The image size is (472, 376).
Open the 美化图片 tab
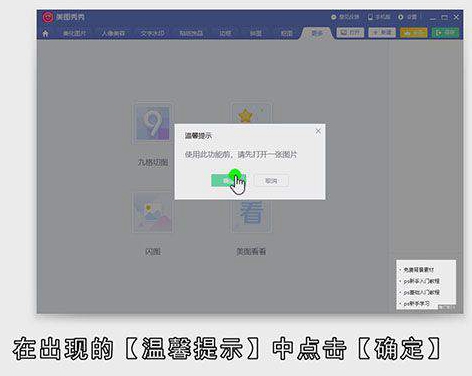point(74,33)
